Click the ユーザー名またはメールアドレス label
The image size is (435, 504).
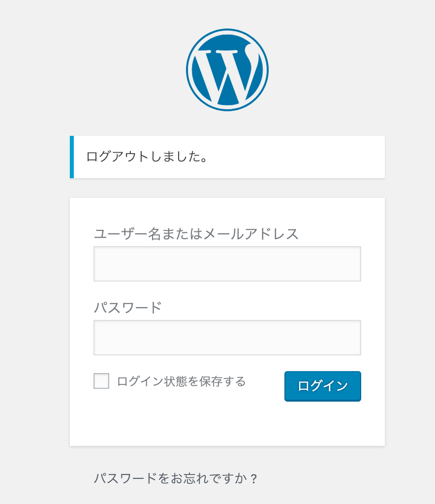(x=196, y=234)
